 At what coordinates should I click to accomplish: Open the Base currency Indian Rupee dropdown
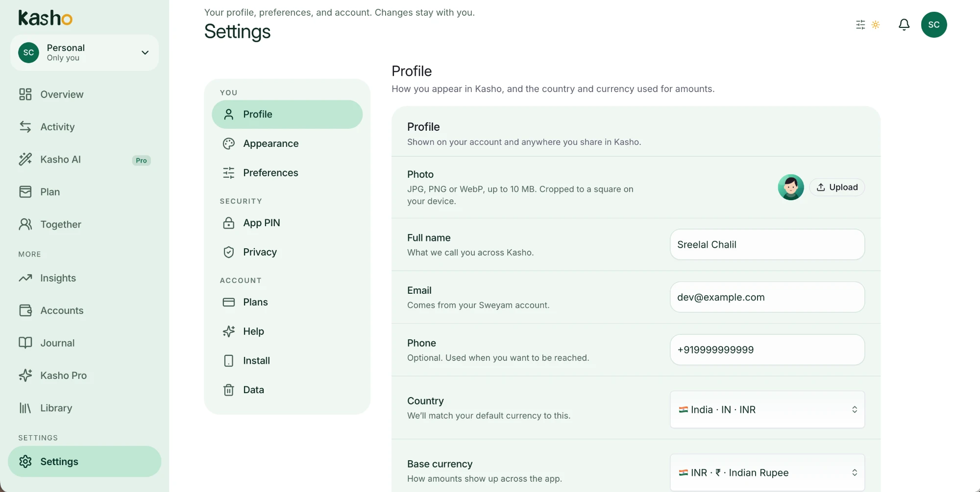(767, 473)
